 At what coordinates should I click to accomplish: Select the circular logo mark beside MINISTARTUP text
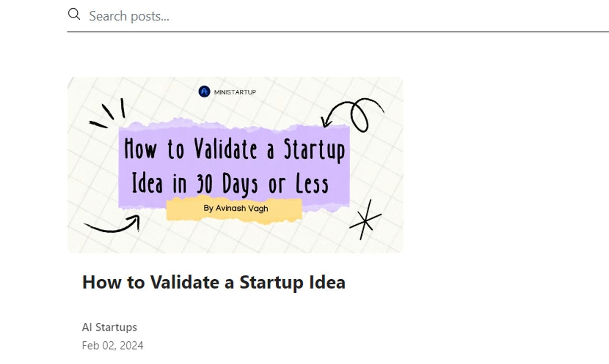coord(203,91)
